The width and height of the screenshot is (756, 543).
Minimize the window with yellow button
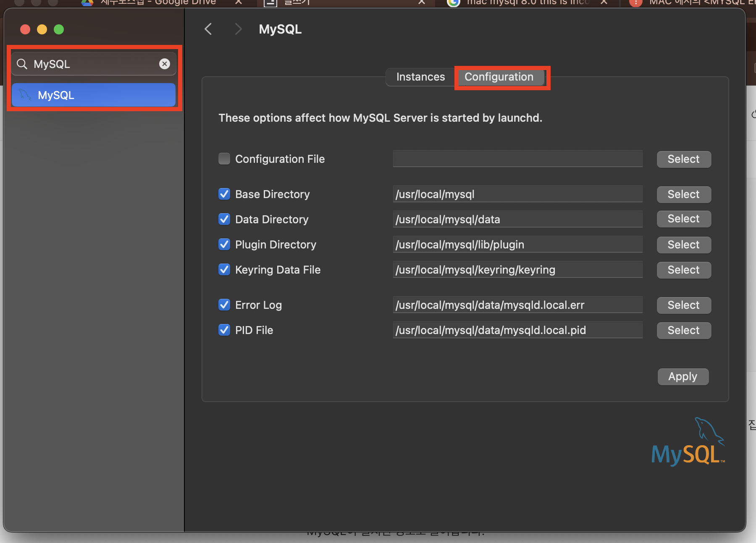(x=42, y=29)
